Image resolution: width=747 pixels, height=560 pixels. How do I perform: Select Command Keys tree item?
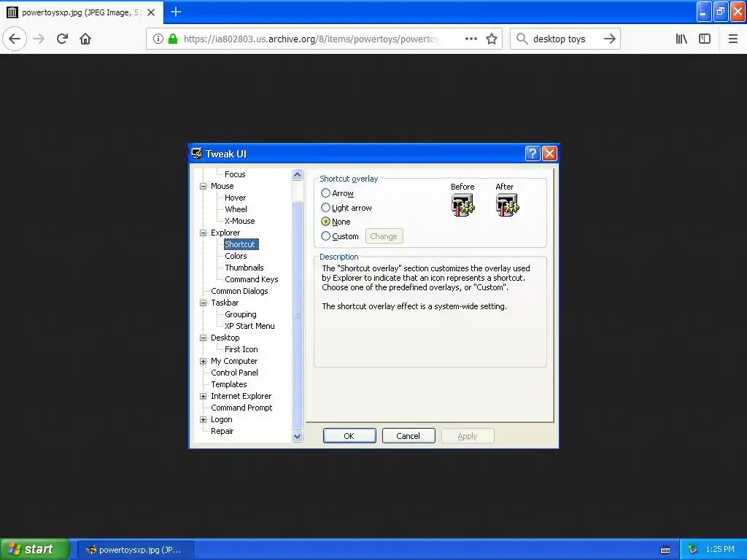[x=252, y=279]
